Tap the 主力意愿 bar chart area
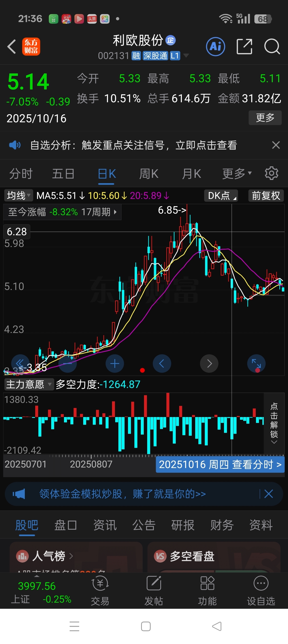This screenshot has width=288, height=644. tap(133, 423)
